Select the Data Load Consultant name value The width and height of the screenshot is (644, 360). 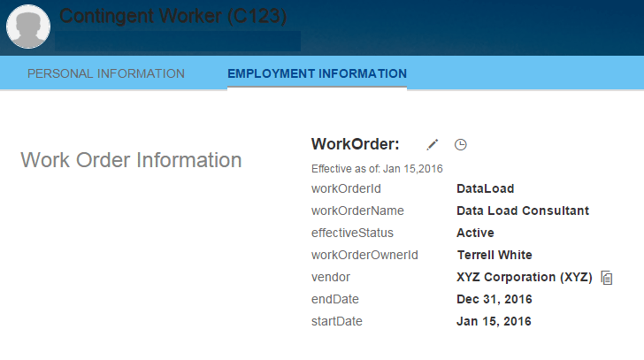pyautogui.click(x=522, y=211)
